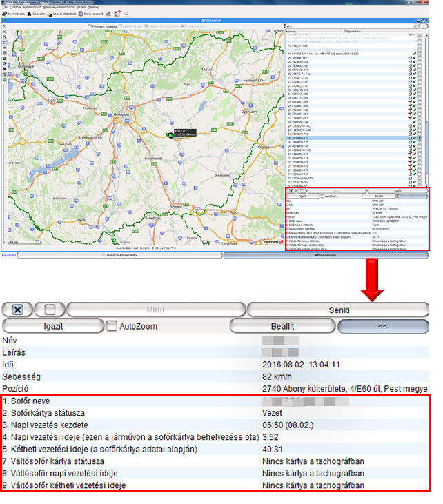443x504 pixels.
Task: Click the vehicle search input field
Action: [x=345, y=26]
